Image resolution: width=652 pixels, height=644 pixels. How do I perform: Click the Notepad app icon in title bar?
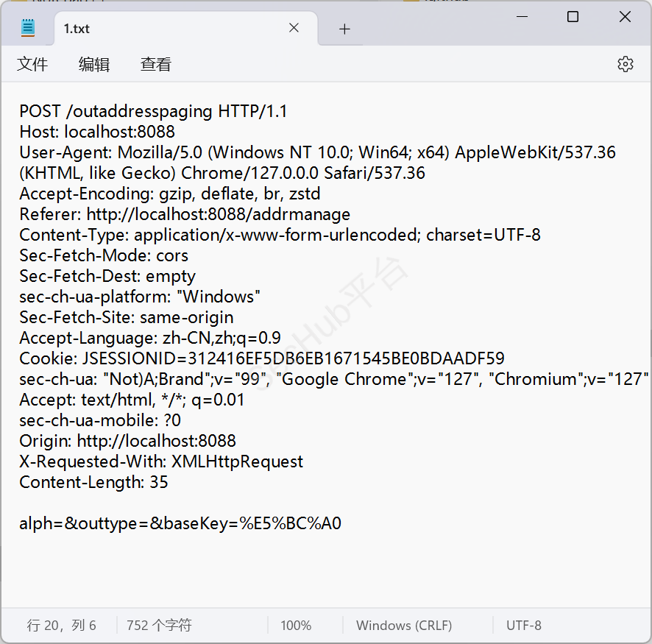28,28
